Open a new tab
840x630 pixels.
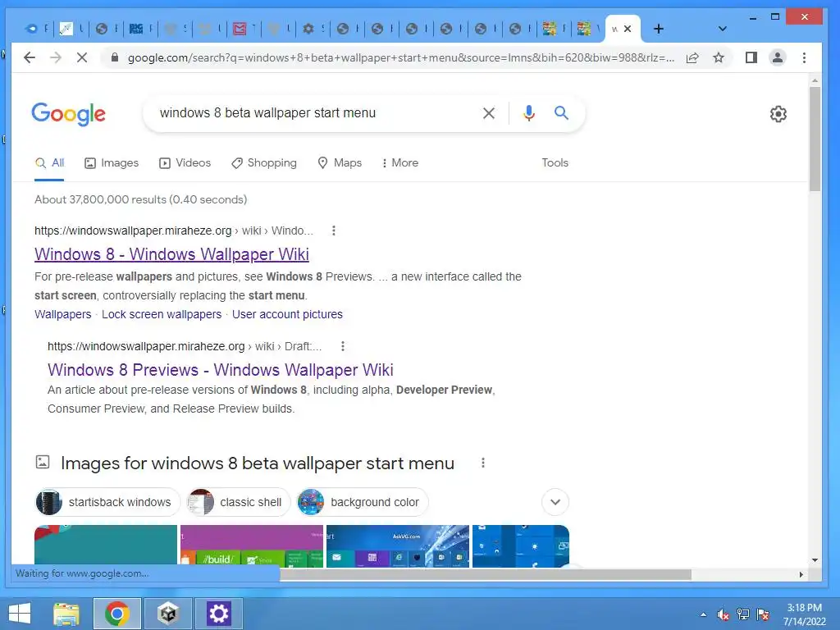(659, 29)
